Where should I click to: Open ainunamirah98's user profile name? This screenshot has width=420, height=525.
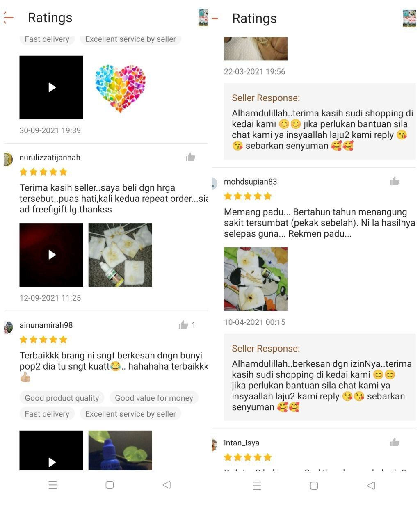(x=46, y=325)
